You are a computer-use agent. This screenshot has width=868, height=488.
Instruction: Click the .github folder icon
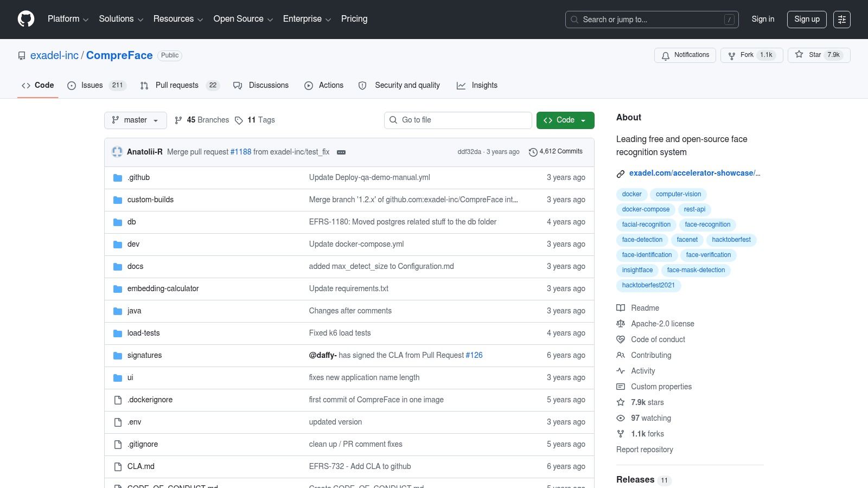click(x=118, y=178)
